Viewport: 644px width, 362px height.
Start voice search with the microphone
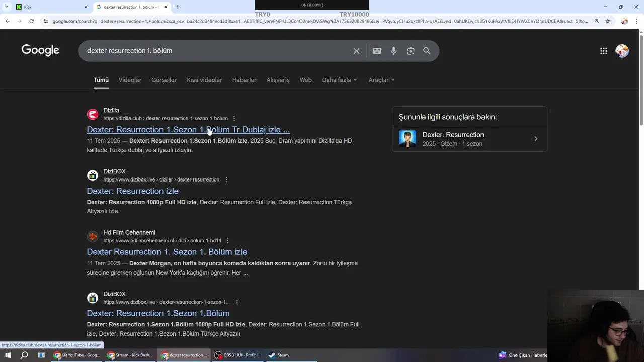tap(393, 51)
